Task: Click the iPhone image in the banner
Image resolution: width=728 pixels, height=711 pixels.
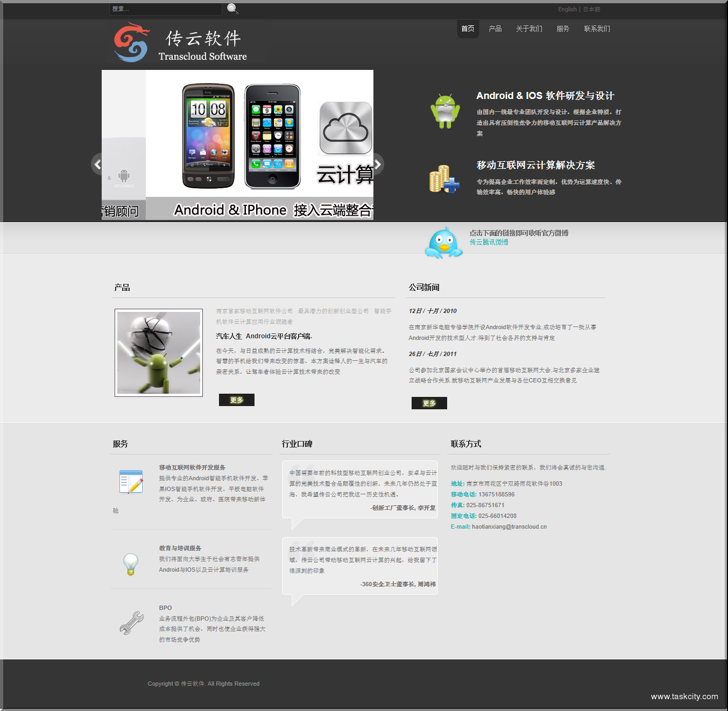Action: [272, 136]
